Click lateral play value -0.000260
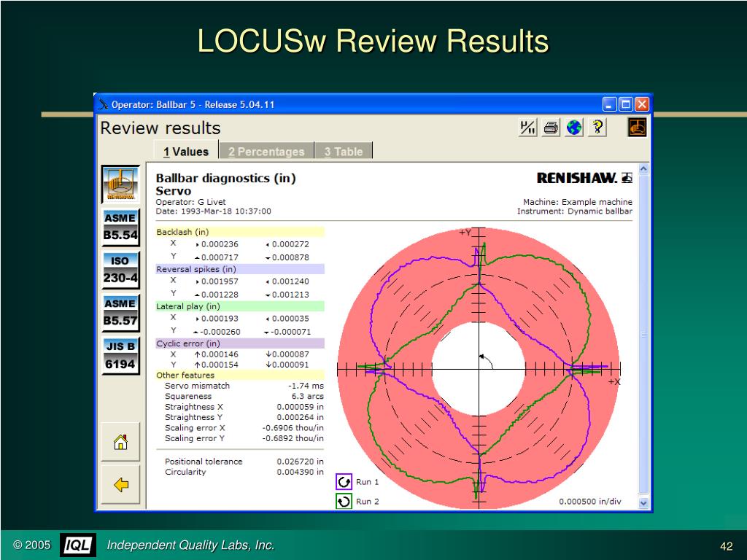Image resolution: width=747 pixels, height=560 pixels. (220, 332)
